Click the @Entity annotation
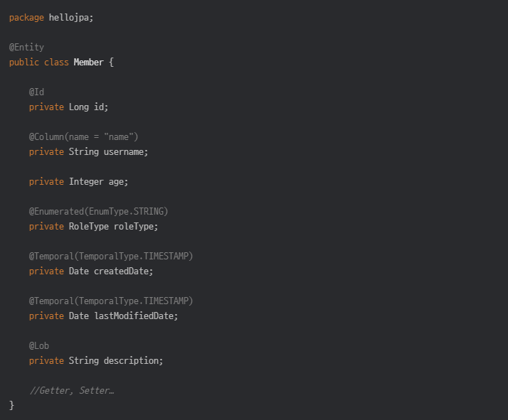Viewport: 508px width, 420px height. [26, 47]
